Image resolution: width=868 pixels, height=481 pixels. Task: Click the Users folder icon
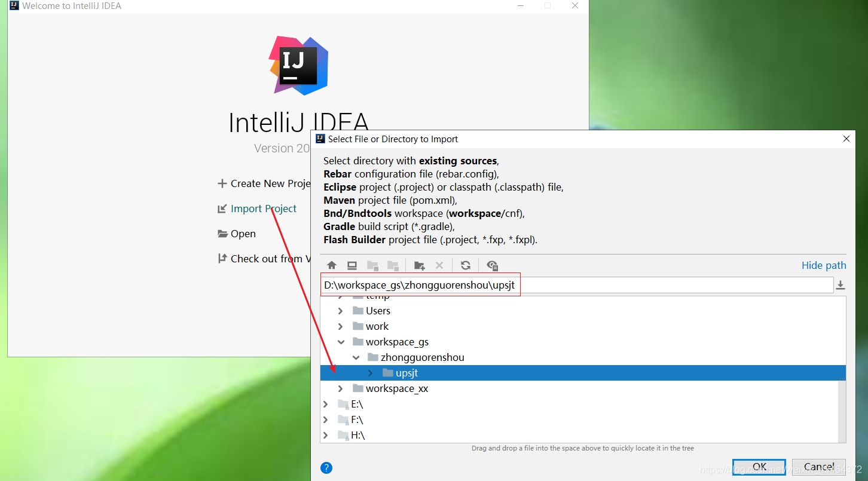click(358, 311)
